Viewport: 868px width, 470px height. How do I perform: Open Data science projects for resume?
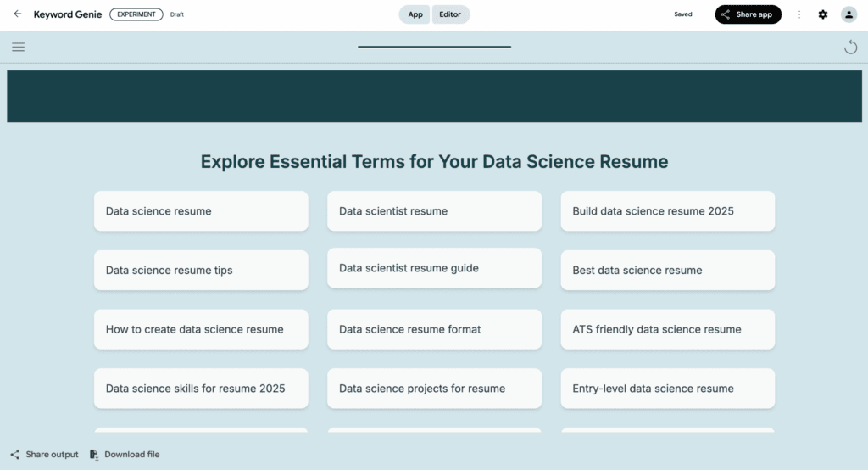(434, 389)
